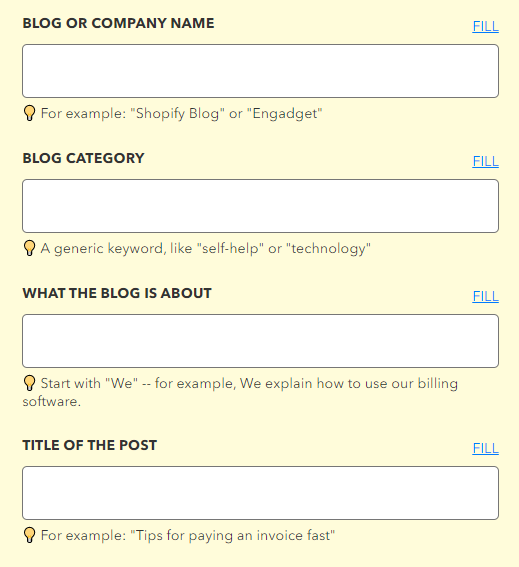Click the TITLE OF THE POST label

pyautogui.click(x=89, y=445)
